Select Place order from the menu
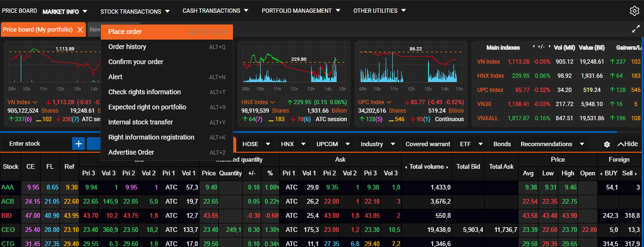644x247 pixels. (x=125, y=32)
